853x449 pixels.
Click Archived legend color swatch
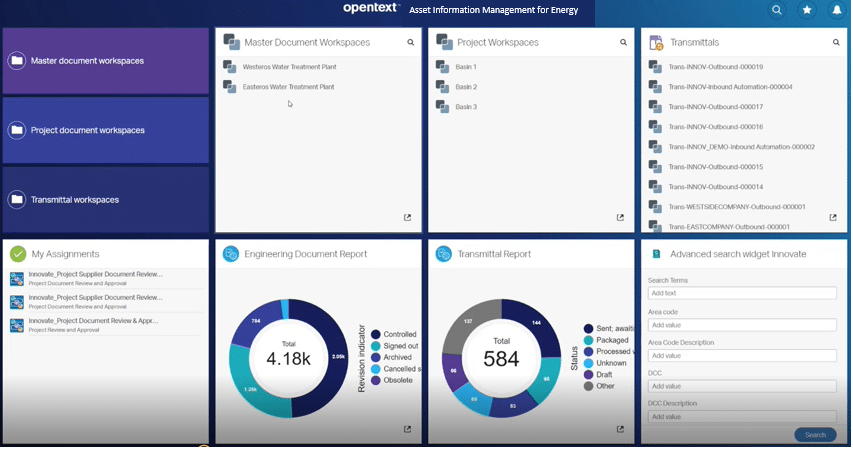point(375,358)
